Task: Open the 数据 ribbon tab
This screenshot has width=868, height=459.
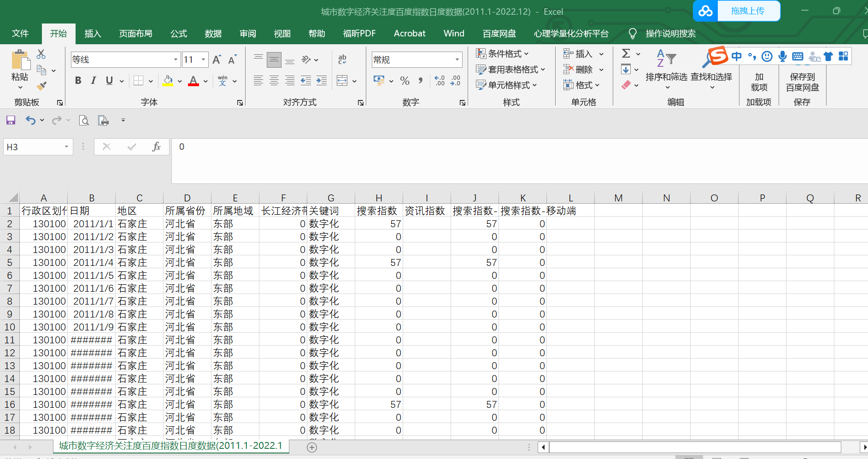Action: (213, 34)
